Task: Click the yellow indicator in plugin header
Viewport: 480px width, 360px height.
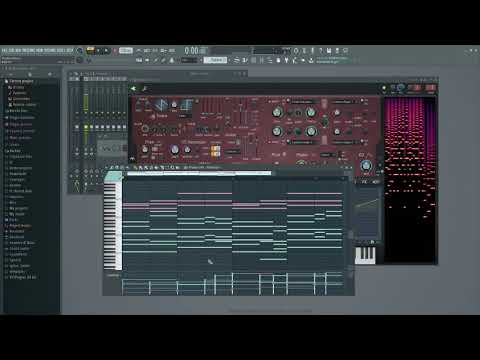Action: [384, 88]
